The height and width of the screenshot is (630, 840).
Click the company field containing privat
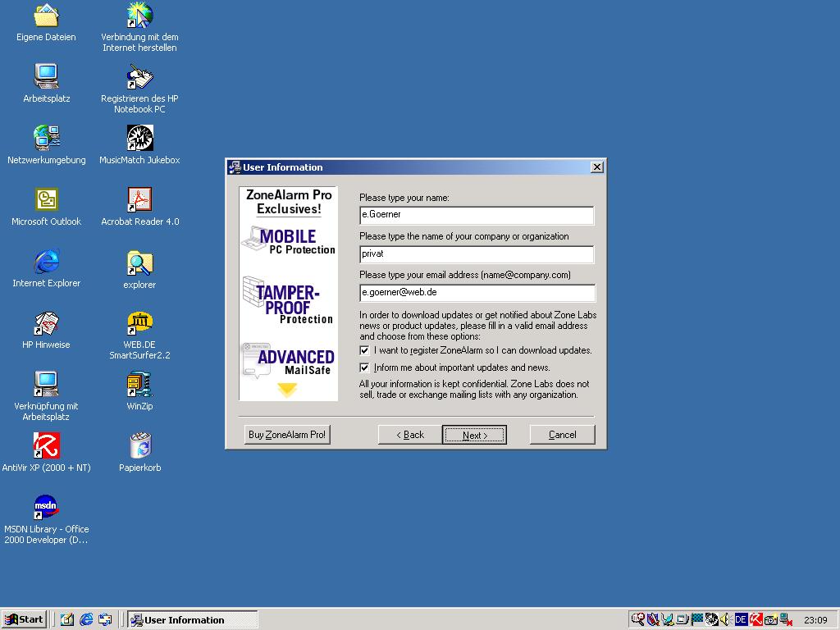coord(477,254)
